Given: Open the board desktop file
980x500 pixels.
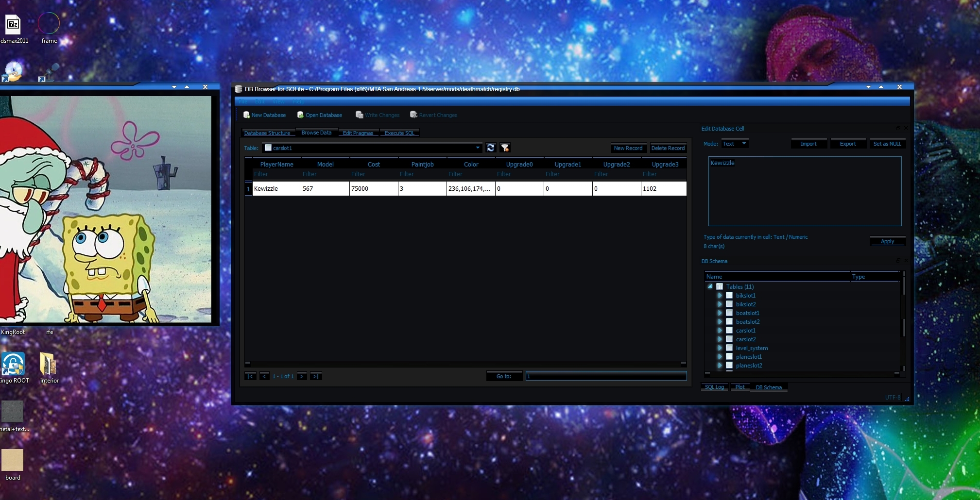Looking at the screenshot, I should click(x=13, y=465).
